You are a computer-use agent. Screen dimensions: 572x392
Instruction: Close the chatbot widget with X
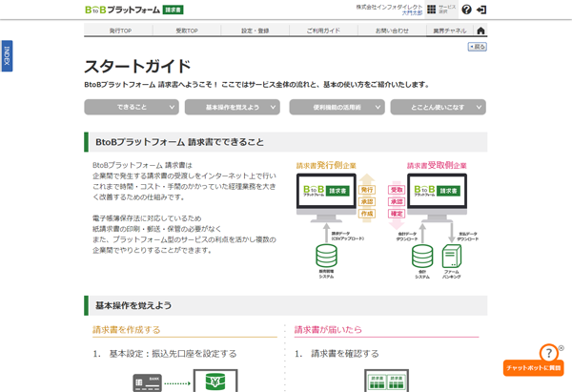[x=562, y=348]
